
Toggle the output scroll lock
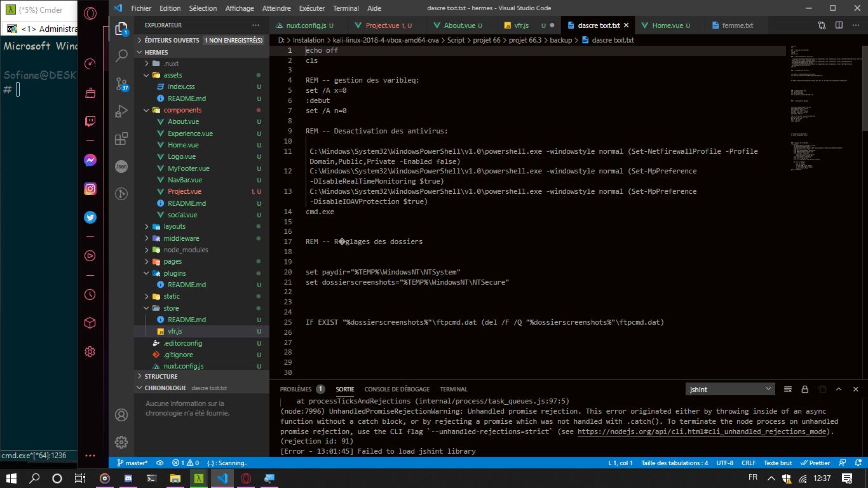coord(804,389)
